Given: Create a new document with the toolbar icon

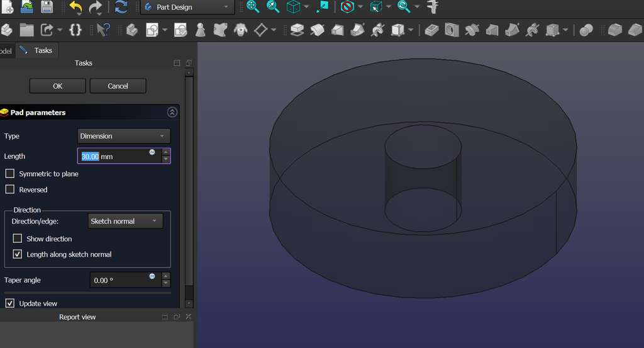Looking at the screenshot, I should click(6, 6).
